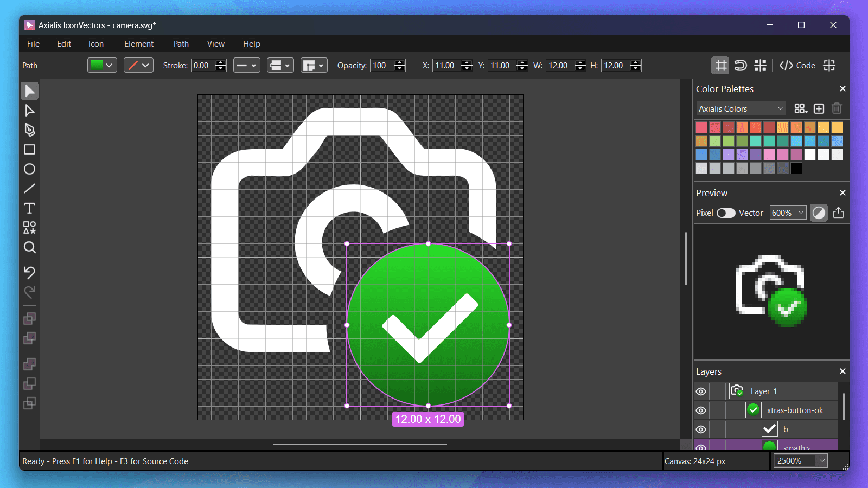Click the horizontal canvas scrollbar
The height and width of the screenshot is (488, 868).
click(360, 444)
